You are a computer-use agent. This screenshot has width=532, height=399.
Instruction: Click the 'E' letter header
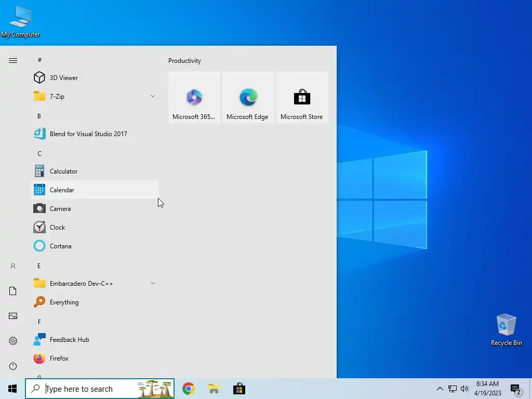(x=39, y=265)
